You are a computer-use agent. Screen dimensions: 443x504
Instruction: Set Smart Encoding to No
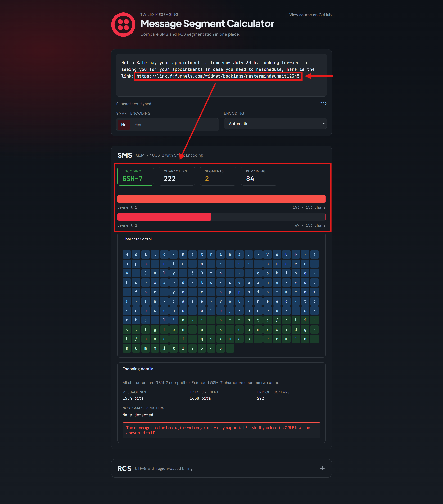point(124,125)
